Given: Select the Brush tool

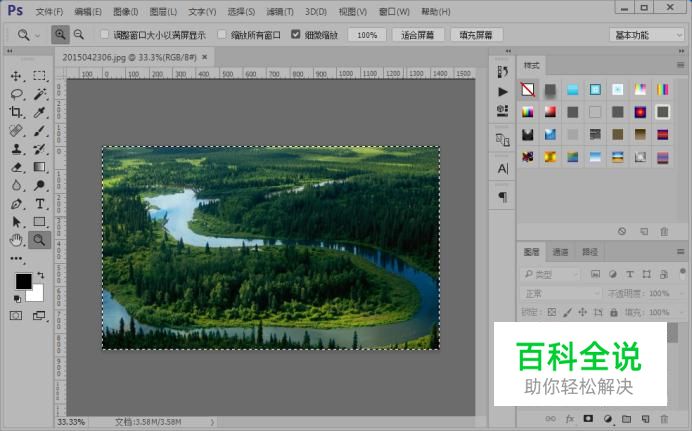Looking at the screenshot, I should pyautogui.click(x=39, y=131).
